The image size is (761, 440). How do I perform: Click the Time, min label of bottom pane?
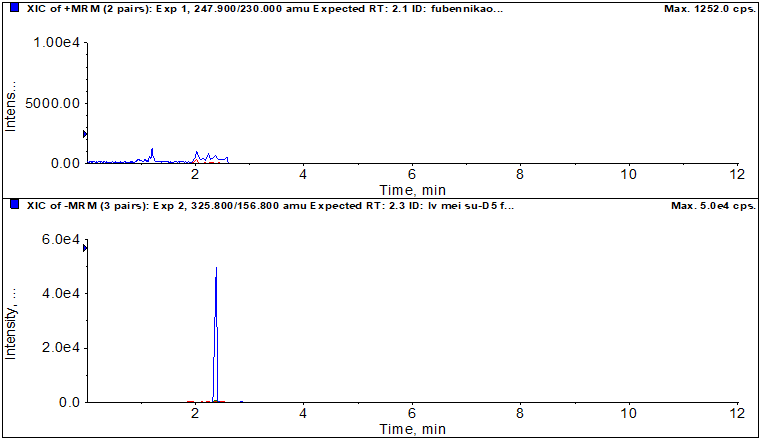[x=412, y=428]
